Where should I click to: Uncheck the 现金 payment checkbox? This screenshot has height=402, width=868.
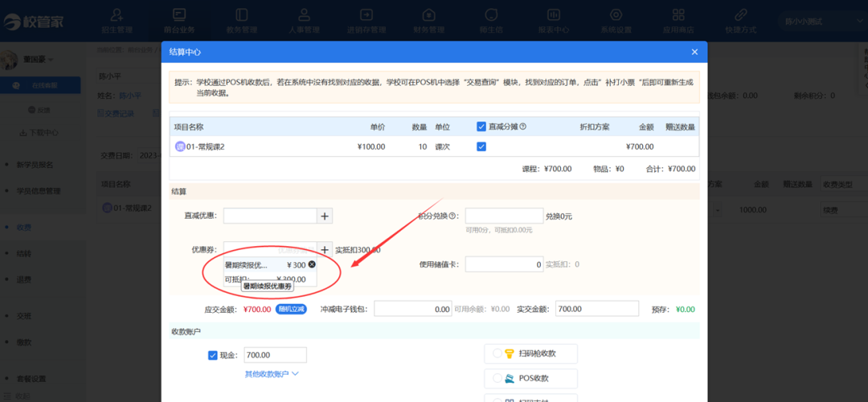(213, 355)
